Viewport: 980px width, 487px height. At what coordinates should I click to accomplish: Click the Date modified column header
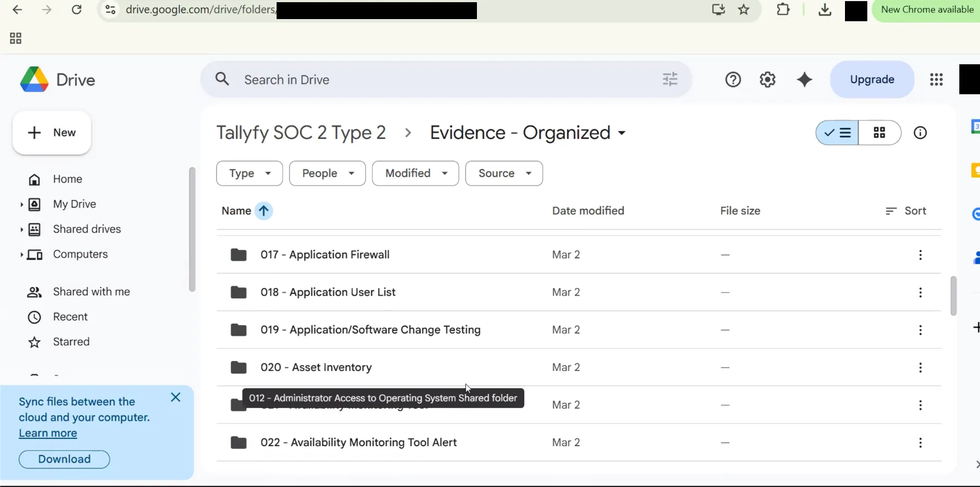(x=588, y=211)
